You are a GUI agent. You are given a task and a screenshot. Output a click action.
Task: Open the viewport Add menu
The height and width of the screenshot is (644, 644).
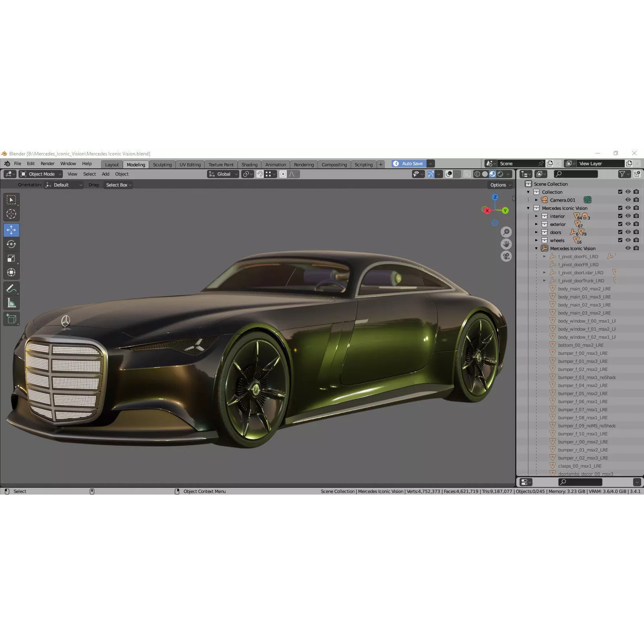106,174
